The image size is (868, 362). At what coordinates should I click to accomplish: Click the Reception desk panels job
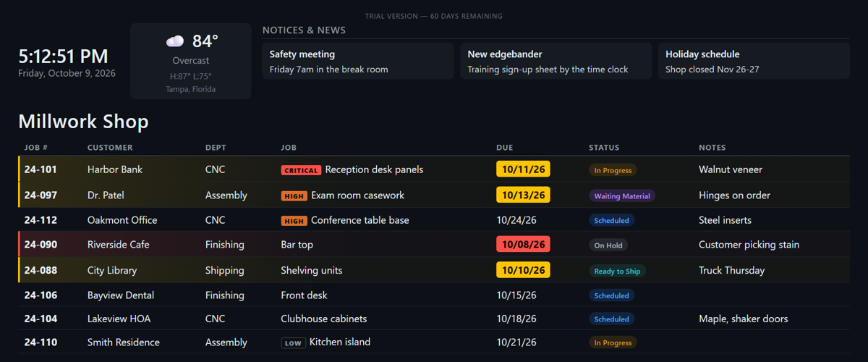[374, 169]
